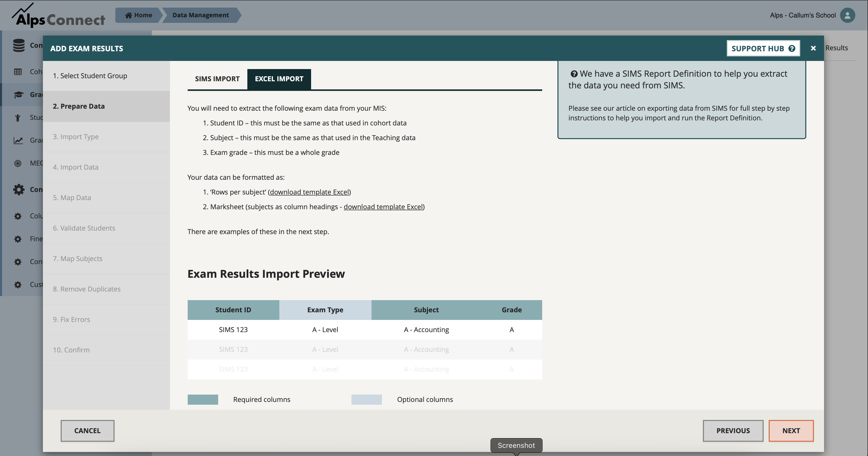The image size is (868, 456).
Task: Click the MEG target sidebar icon
Action: [x=18, y=163]
